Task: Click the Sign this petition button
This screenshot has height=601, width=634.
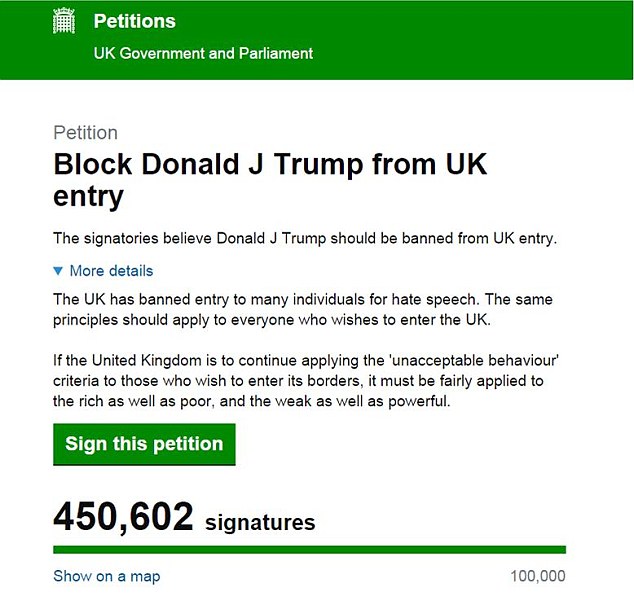Action: pyautogui.click(x=144, y=444)
